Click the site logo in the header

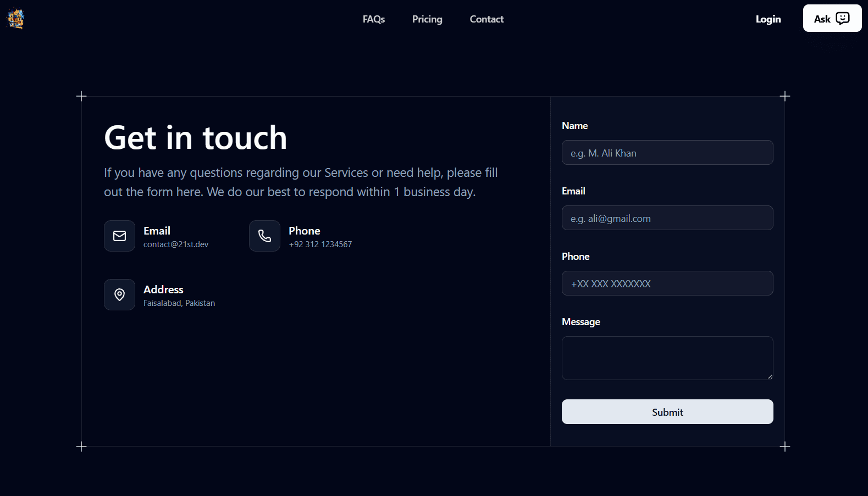coord(15,19)
